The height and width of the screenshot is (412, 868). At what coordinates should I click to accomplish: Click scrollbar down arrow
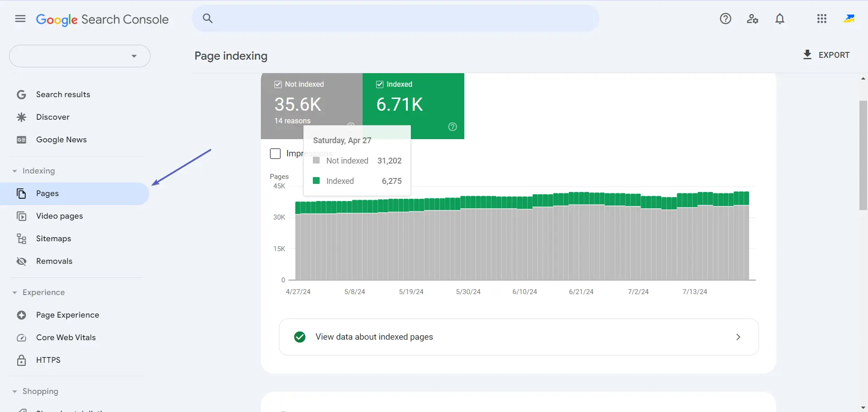coord(863,408)
